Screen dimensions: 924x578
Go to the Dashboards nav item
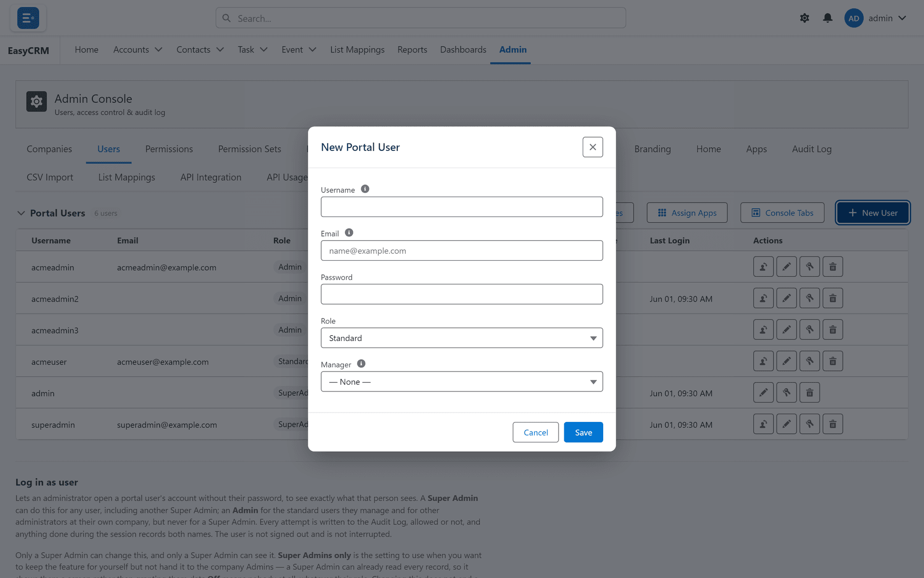[x=463, y=49]
